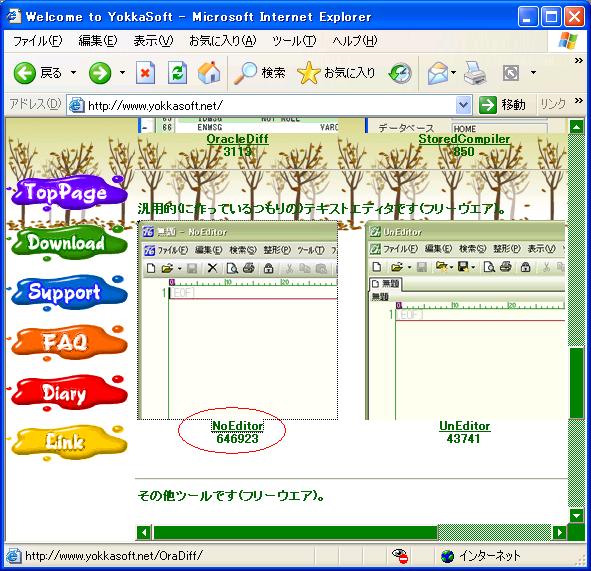This screenshot has height=571, width=591.
Task: Open the 編集(E) menu
Action: pyautogui.click(x=98, y=40)
